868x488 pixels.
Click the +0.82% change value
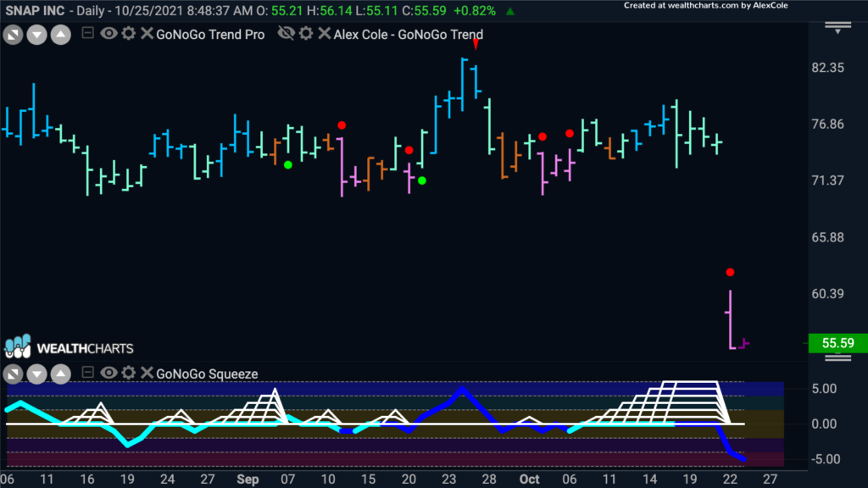[x=475, y=11]
